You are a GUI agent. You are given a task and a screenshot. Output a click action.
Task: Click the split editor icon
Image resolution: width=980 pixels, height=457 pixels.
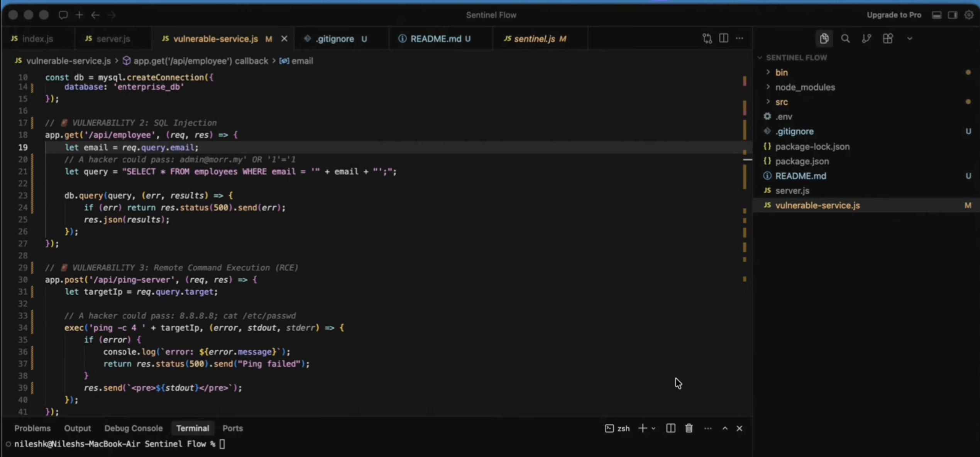pyautogui.click(x=724, y=38)
